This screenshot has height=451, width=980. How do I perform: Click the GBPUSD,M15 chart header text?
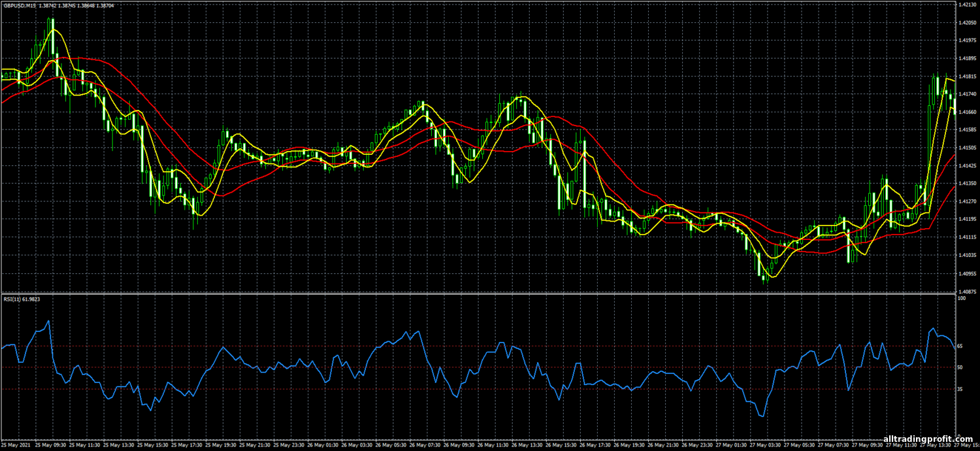(x=21, y=5)
